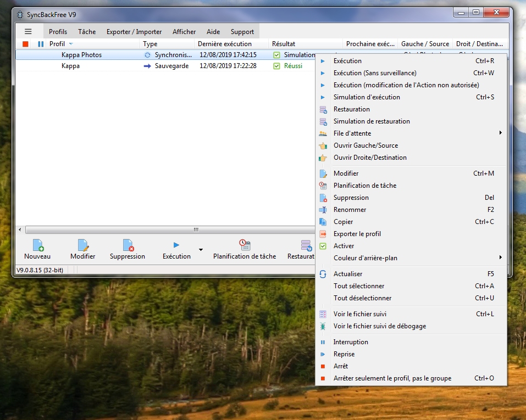Click the Renommer icon in context menu
This screenshot has height=420, width=526.
(x=323, y=210)
